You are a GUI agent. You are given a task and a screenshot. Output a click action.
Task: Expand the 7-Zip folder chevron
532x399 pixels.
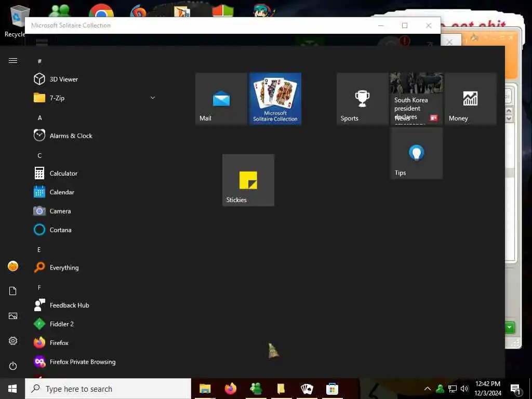[x=153, y=98]
